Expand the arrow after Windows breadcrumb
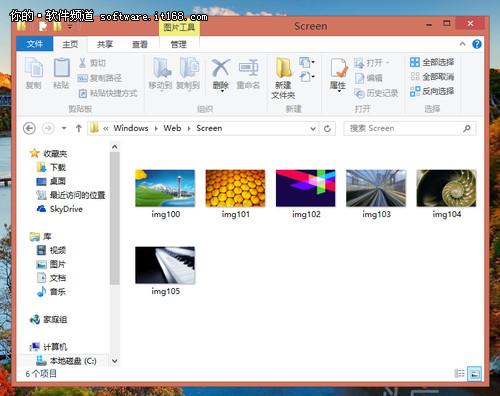The height and width of the screenshot is (396, 500). (x=156, y=128)
